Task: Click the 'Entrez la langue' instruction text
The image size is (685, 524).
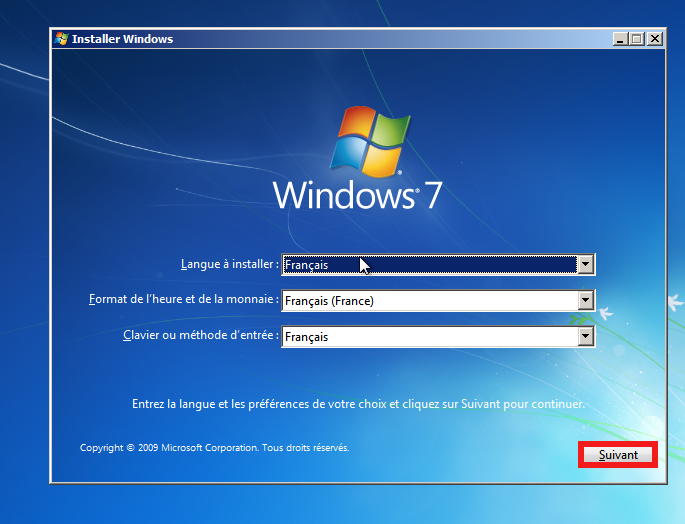Action: [358, 405]
